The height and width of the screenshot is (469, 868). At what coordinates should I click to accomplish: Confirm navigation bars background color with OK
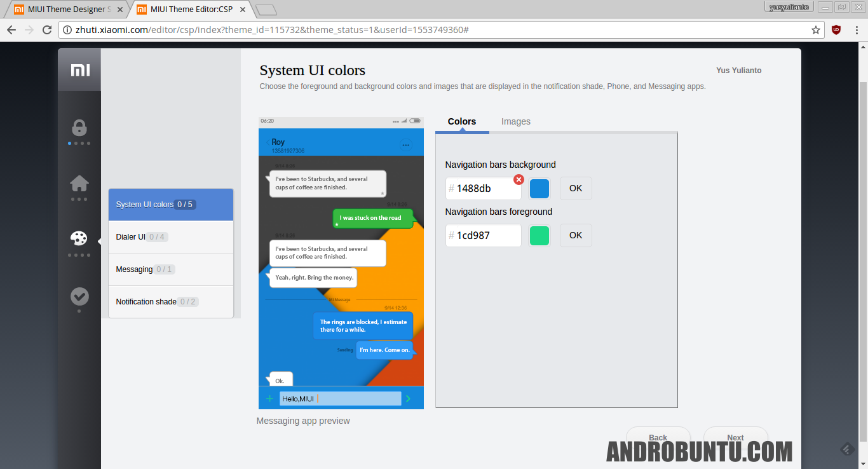tap(576, 188)
